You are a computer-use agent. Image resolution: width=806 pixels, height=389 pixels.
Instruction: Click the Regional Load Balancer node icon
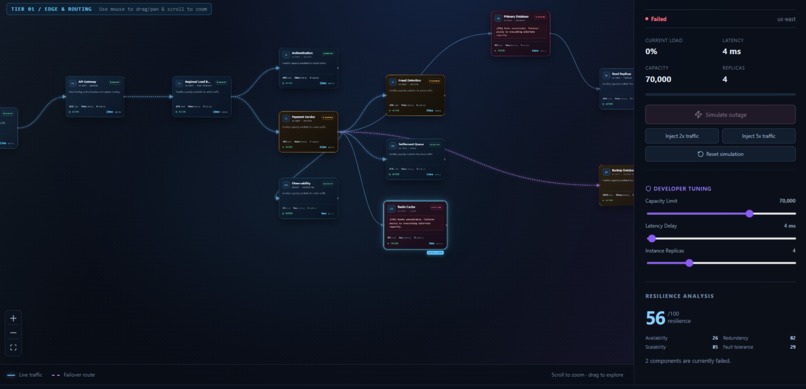(x=179, y=83)
